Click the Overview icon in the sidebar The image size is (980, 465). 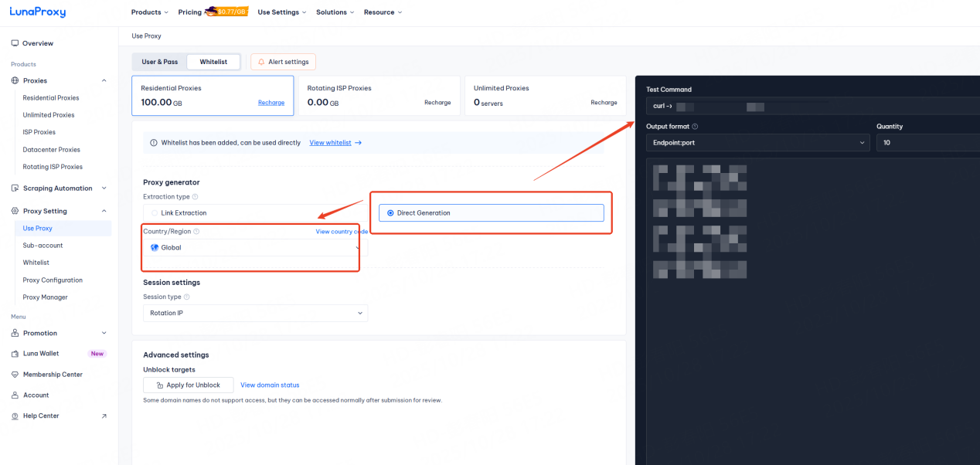13,42
